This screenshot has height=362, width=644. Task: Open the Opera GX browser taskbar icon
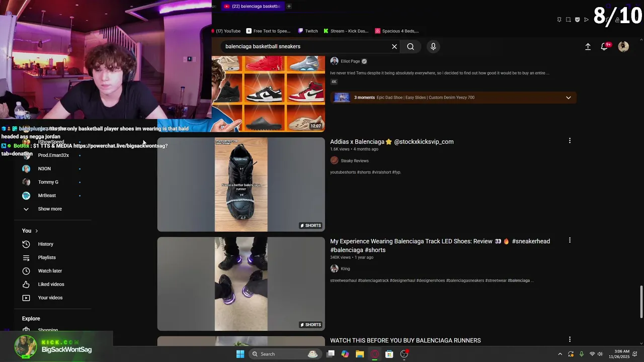click(x=374, y=354)
